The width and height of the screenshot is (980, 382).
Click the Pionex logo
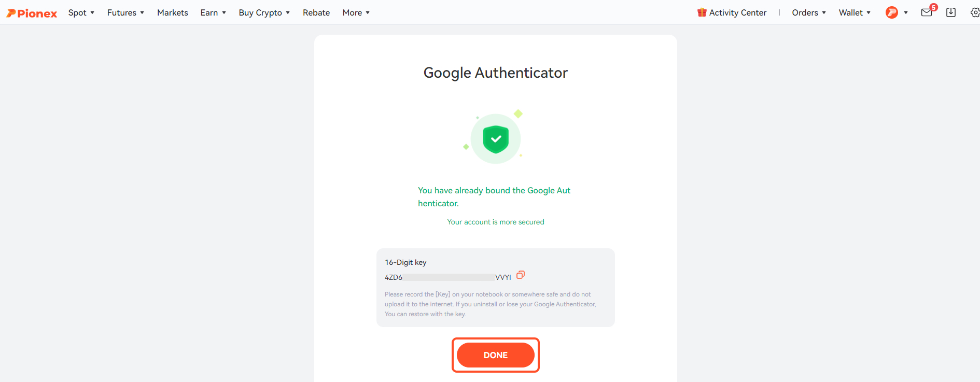[32, 13]
